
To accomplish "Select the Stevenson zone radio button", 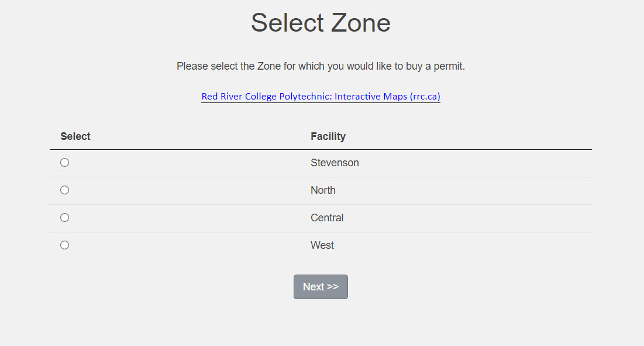I will [x=65, y=163].
